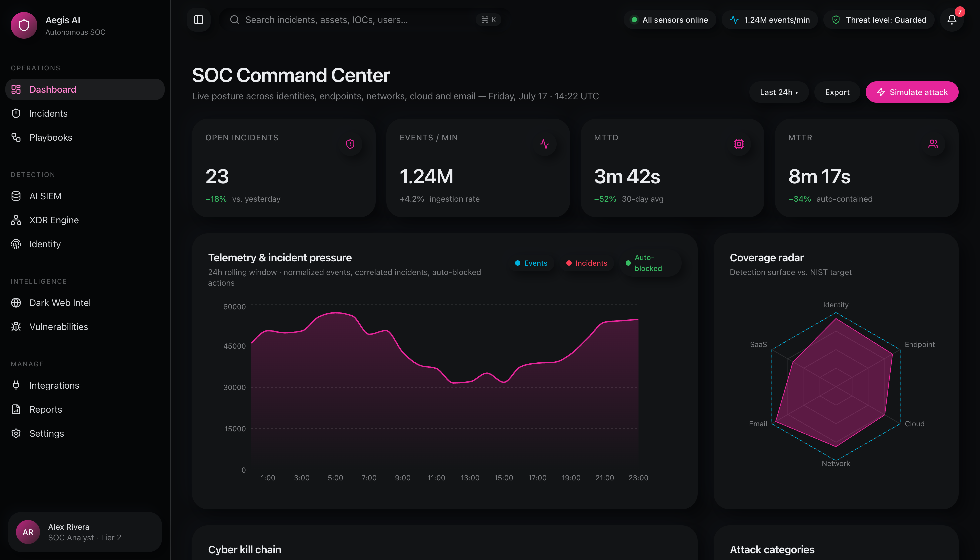The image size is (980, 560).
Task: Open Vulnerabilities menu item
Action: click(85, 327)
